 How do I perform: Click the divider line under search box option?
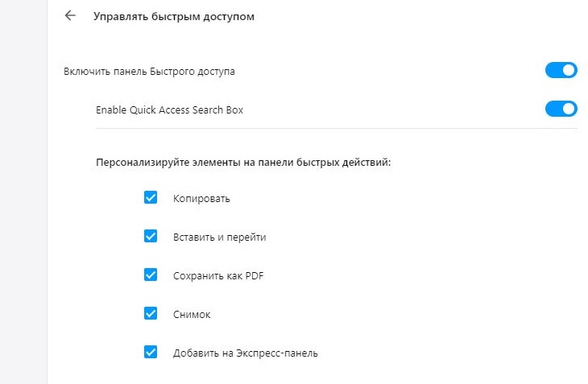337,129
